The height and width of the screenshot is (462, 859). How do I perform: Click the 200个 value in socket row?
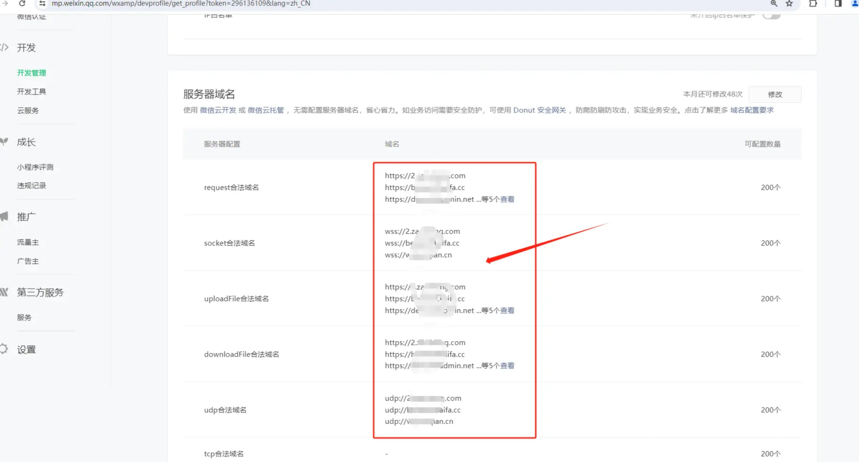pyautogui.click(x=770, y=243)
